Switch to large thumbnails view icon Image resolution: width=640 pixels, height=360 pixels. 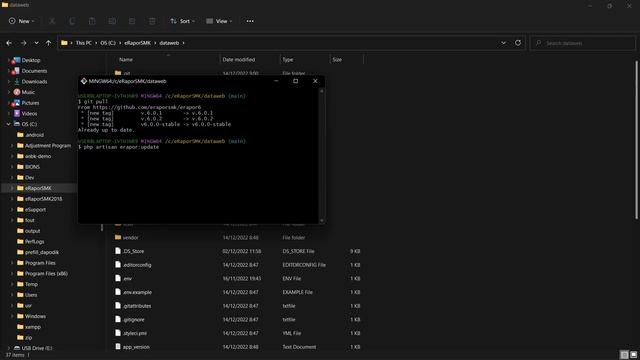[633, 355]
